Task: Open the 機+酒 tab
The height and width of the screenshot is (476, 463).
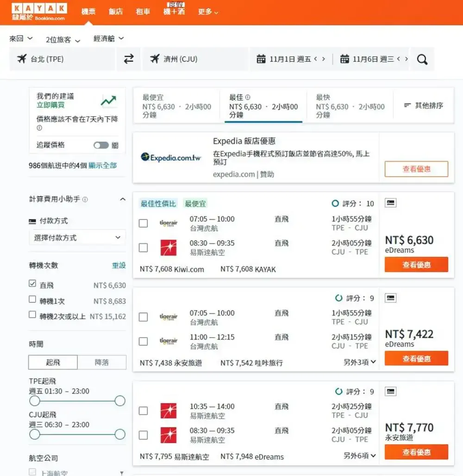Action: click(x=174, y=9)
